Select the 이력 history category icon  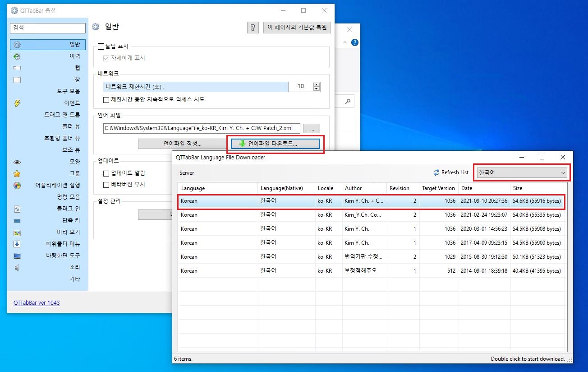tap(17, 56)
